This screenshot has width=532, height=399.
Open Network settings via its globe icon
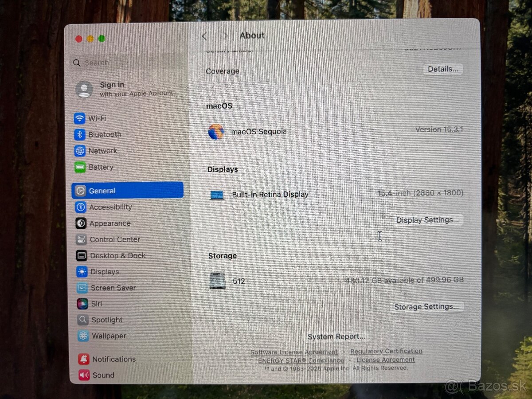point(80,151)
